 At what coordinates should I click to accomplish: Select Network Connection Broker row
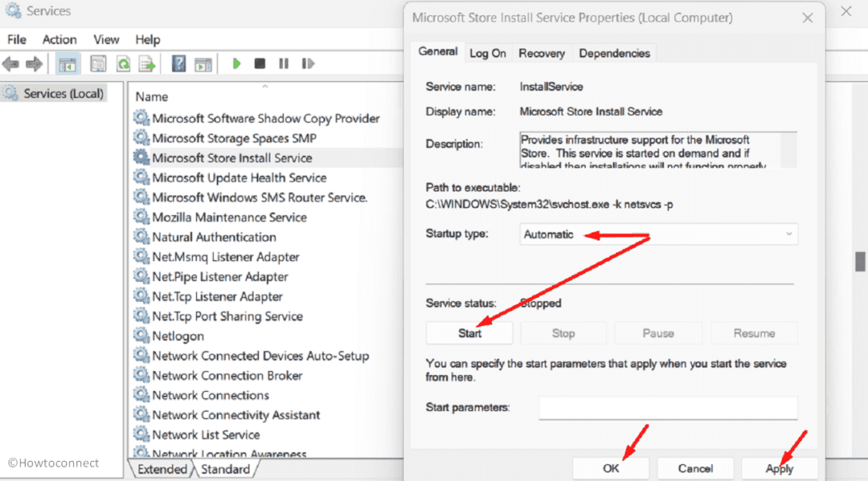pyautogui.click(x=227, y=375)
